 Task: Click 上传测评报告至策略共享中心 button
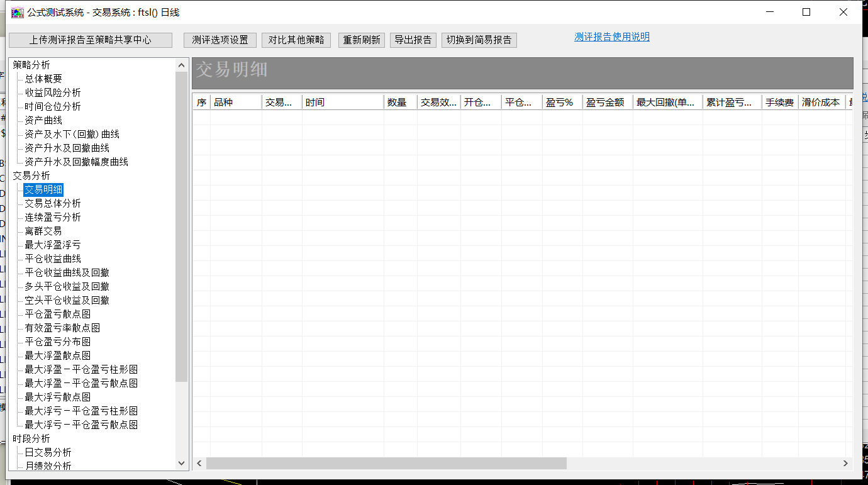(x=91, y=40)
